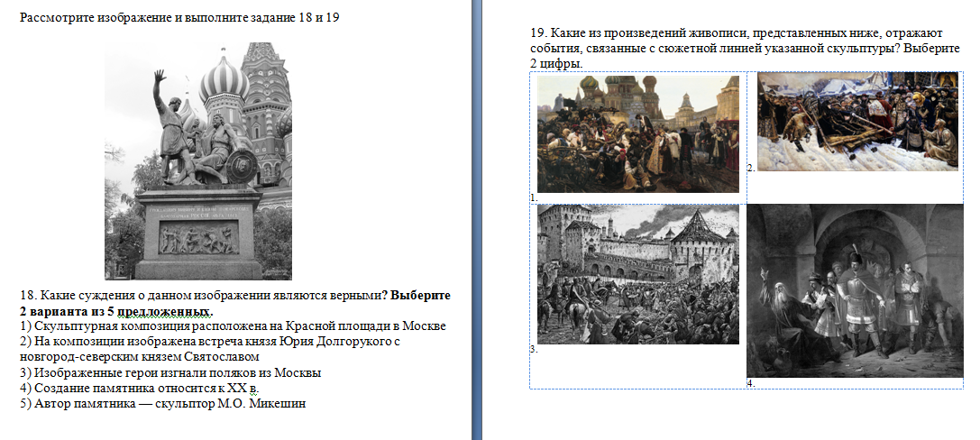
Task: Select dark painting 4 with armored figures
Action: coord(855,290)
